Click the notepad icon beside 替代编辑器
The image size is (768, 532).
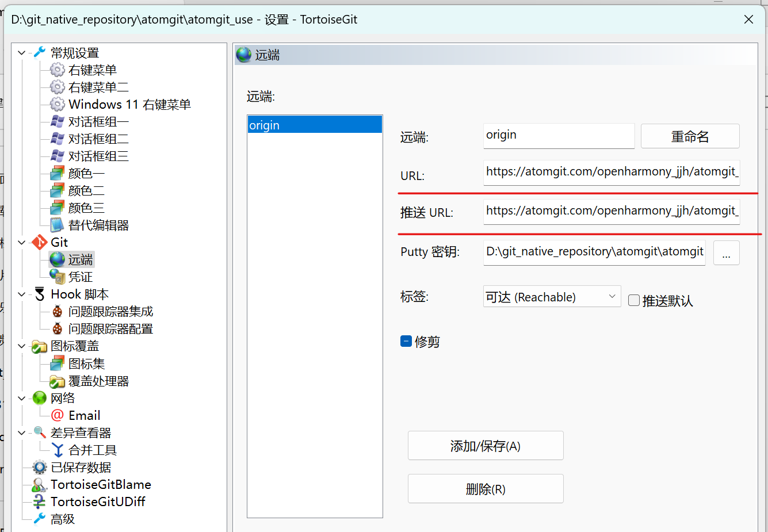coord(58,225)
